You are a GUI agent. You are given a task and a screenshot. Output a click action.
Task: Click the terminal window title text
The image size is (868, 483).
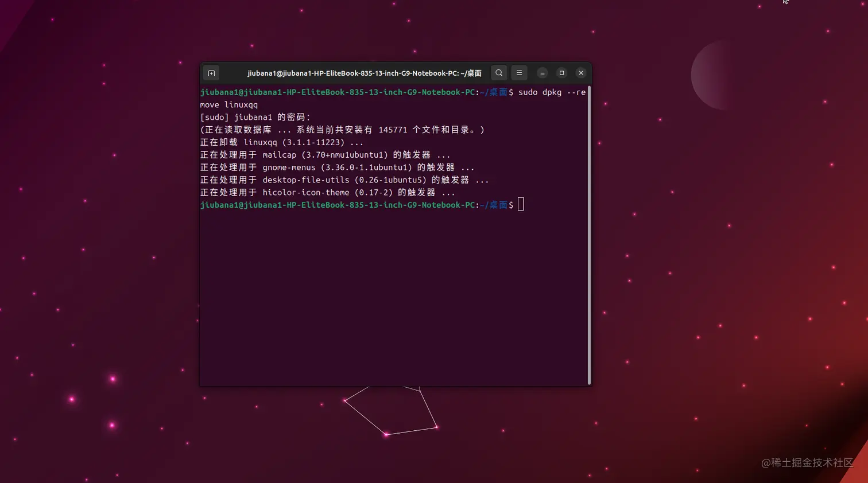click(x=365, y=73)
